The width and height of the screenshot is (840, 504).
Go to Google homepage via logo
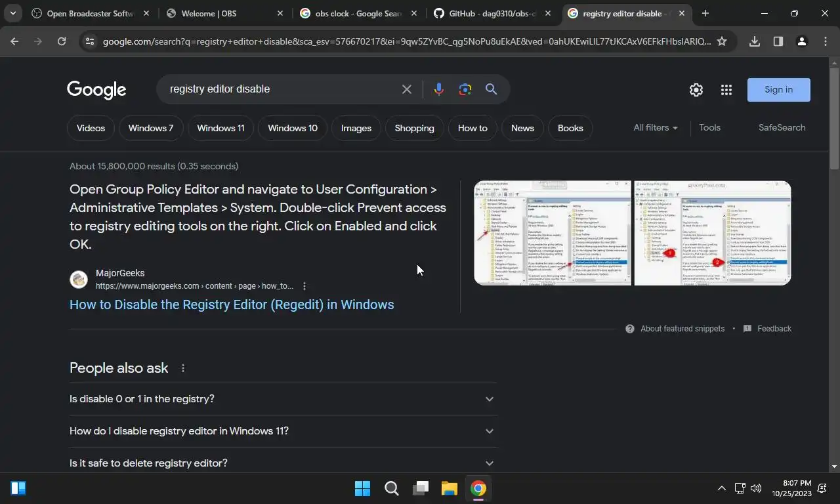tap(96, 90)
